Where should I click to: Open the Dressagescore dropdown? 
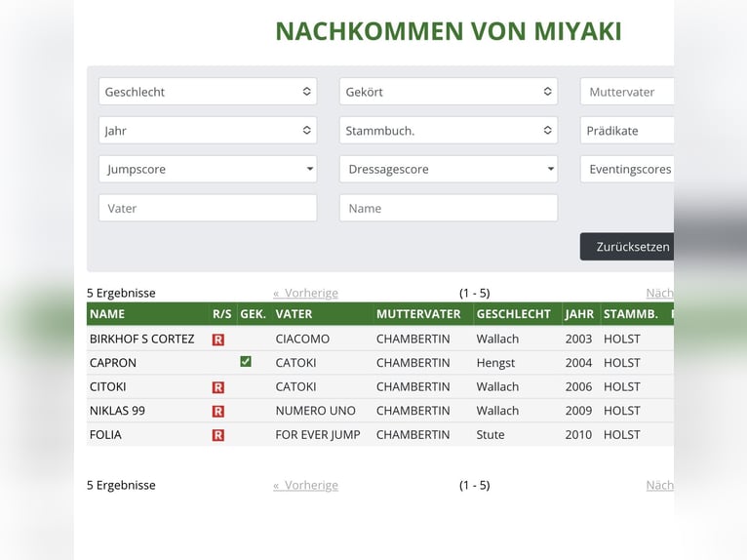click(x=449, y=170)
